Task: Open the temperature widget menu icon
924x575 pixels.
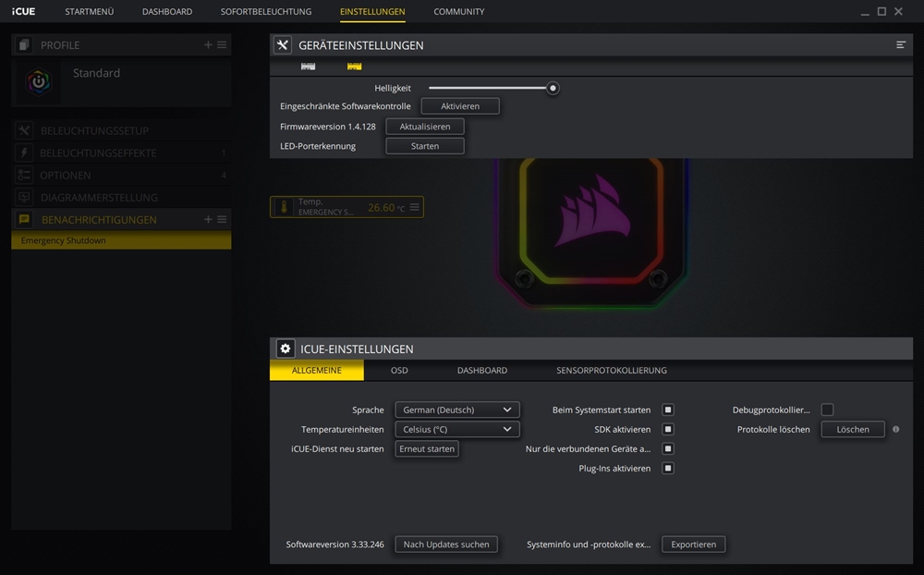Action: tap(415, 207)
